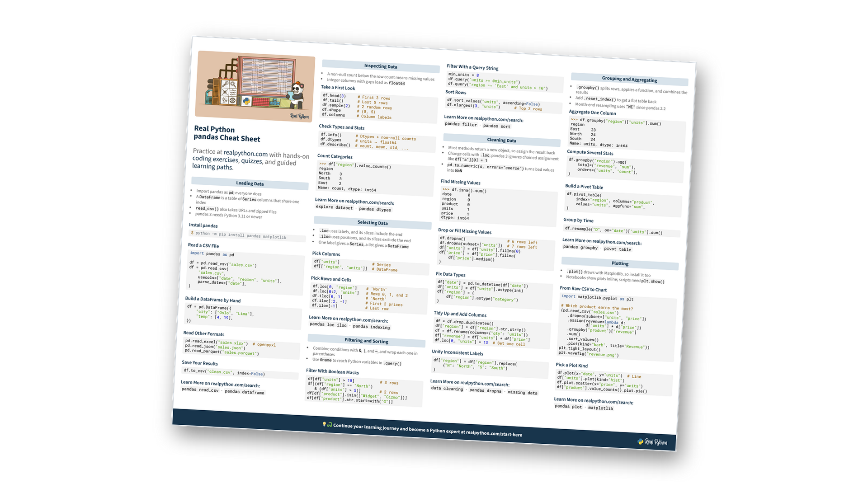This screenshot has width=868, height=488.
Task: Select the df.resample("D", on="date") code line
Action: pyautogui.click(x=613, y=230)
